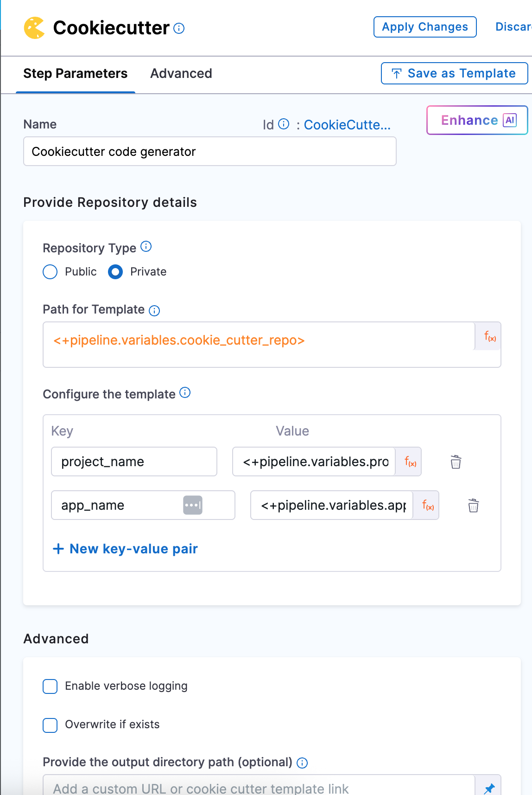This screenshot has height=795, width=532.
Task: Select the Public repository type
Action: pos(50,272)
